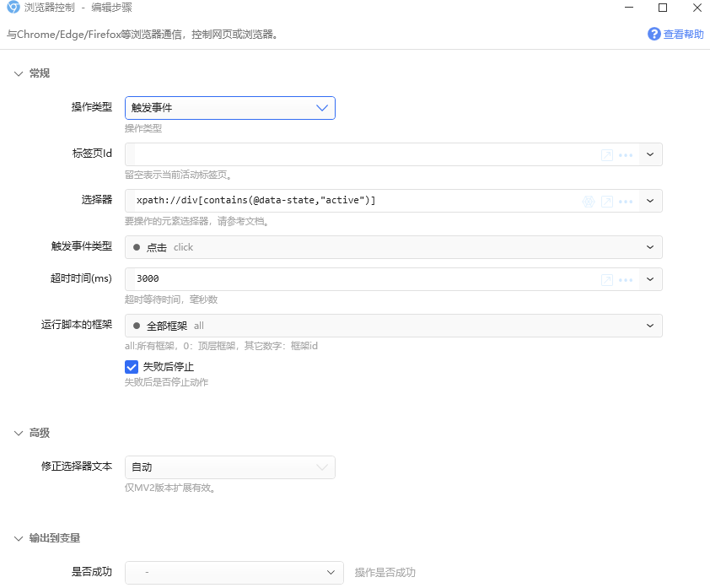This screenshot has height=588, width=710.
Task: Collapse the 高级 section
Action: point(19,433)
